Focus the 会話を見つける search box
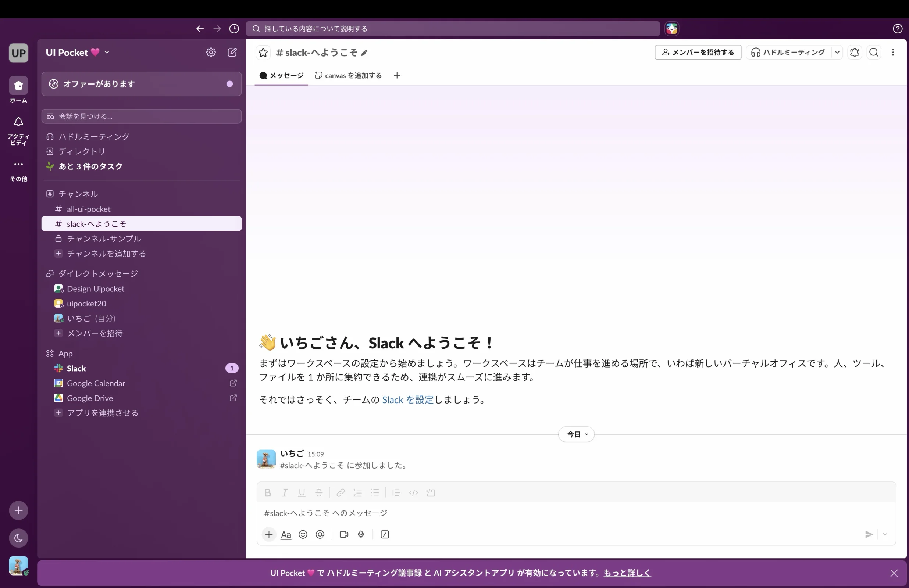Screen dimensions: 909x588 pyautogui.click(x=141, y=116)
